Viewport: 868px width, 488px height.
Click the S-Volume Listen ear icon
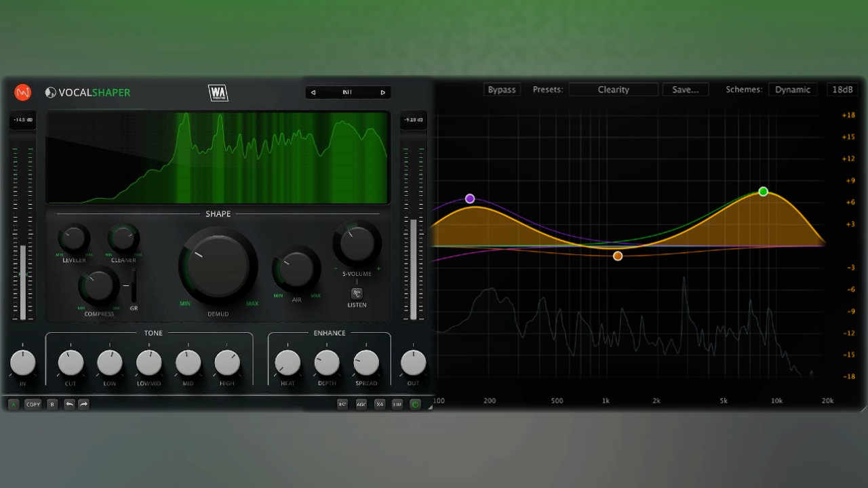pyautogui.click(x=357, y=293)
